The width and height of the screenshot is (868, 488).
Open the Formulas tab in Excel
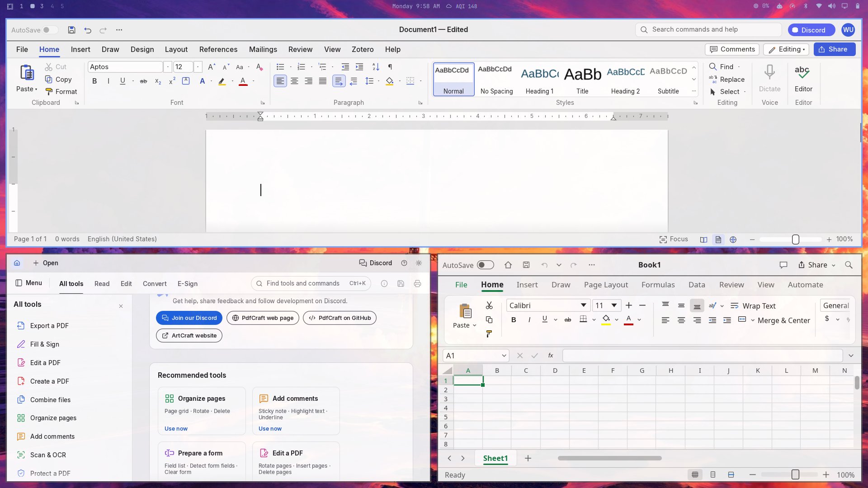pos(658,285)
